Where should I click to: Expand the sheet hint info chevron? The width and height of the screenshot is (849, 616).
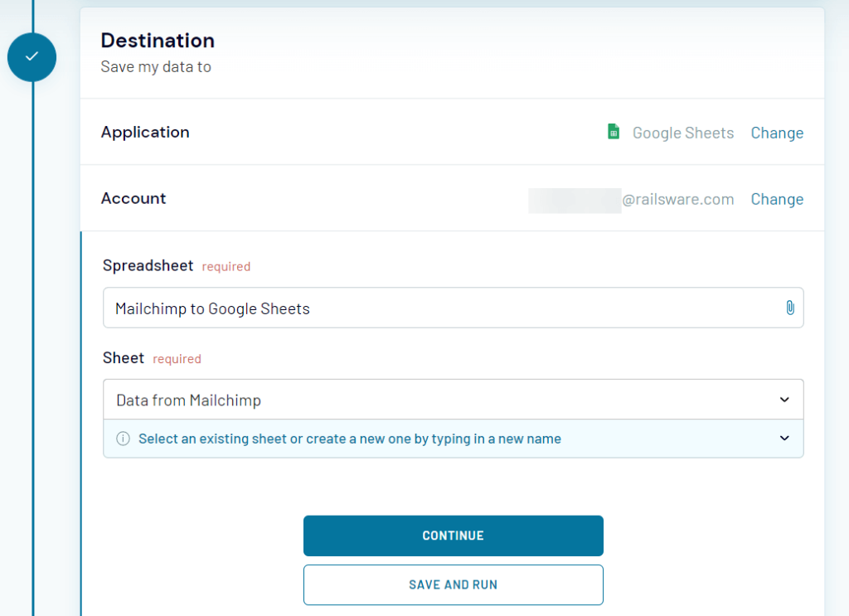tap(784, 439)
